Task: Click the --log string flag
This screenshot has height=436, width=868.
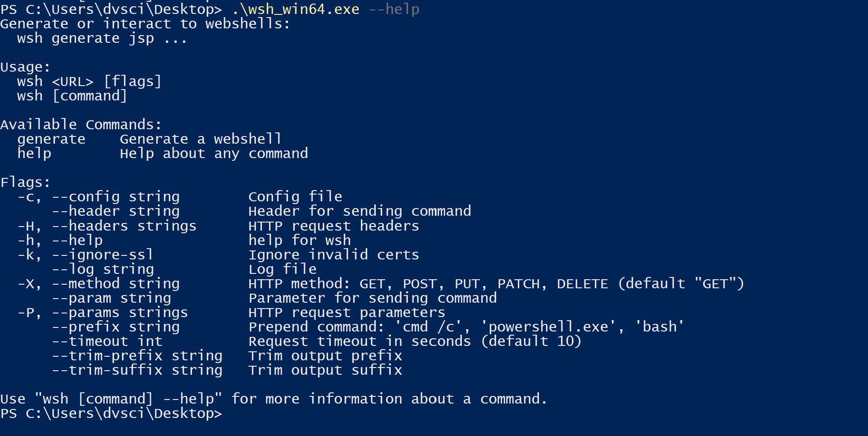Action: click(x=103, y=269)
